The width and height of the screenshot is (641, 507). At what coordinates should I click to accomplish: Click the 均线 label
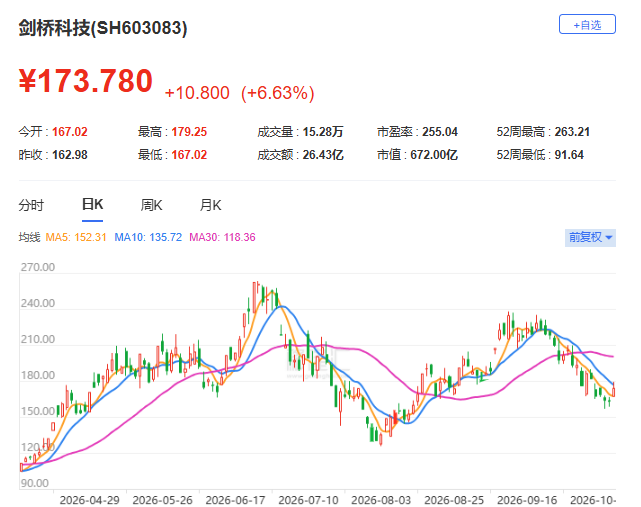[29, 237]
